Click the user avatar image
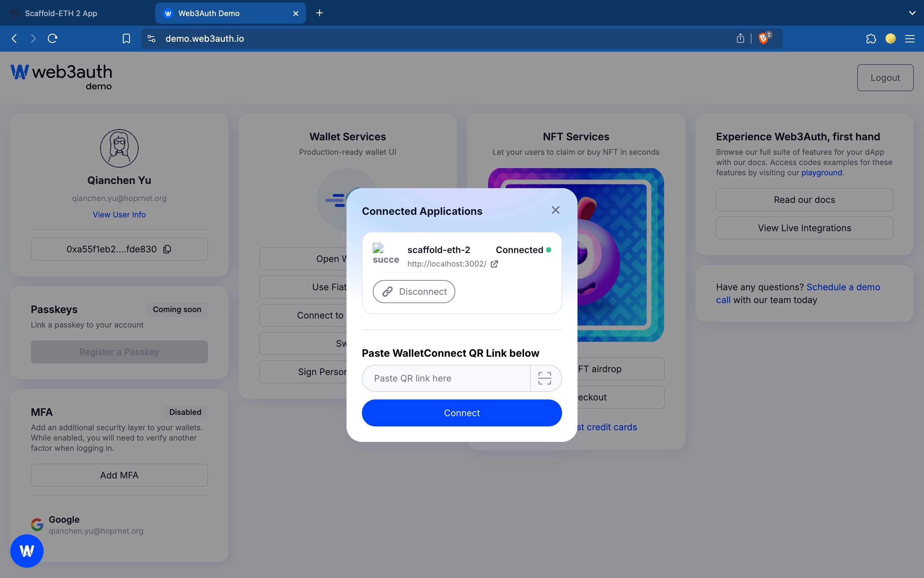This screenshot has width=924, height=578. coord(119,148)
